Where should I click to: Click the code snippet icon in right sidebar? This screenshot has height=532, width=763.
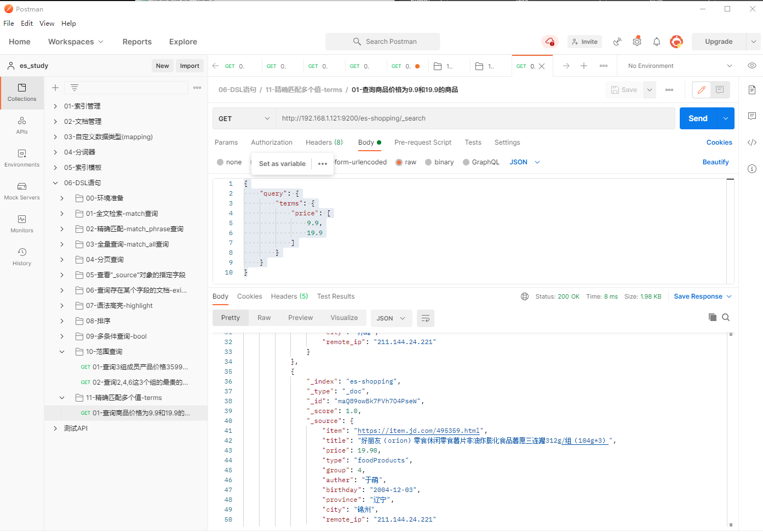click(751, 142)
